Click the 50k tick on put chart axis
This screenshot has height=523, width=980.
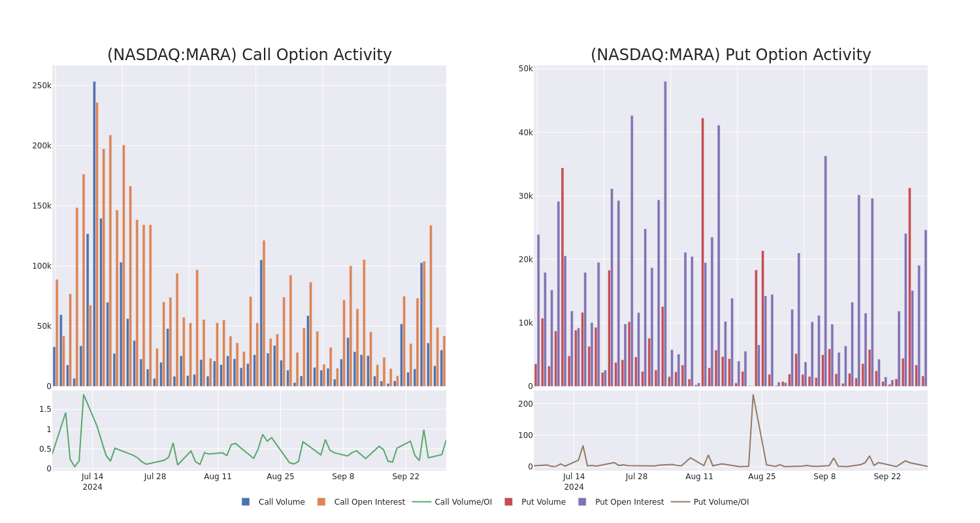pos(526,69)
